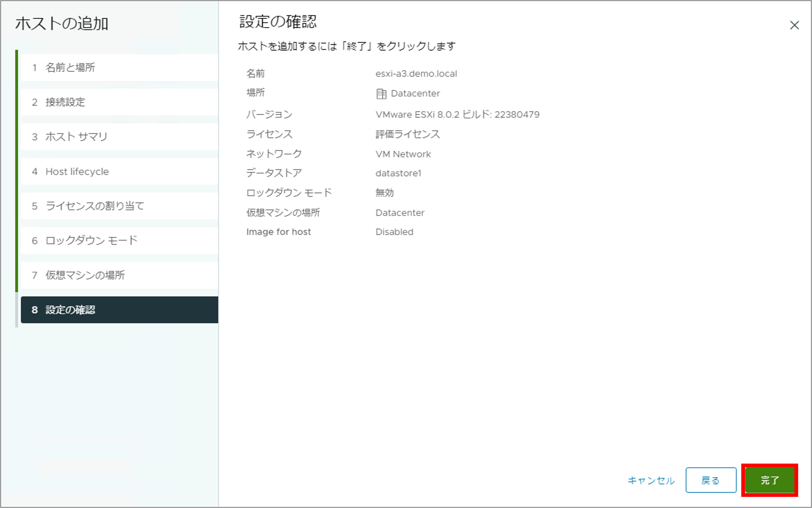Go to step 7 仮想マシンの場所
Screen dimensions: 812x508
tap(119, 275)
